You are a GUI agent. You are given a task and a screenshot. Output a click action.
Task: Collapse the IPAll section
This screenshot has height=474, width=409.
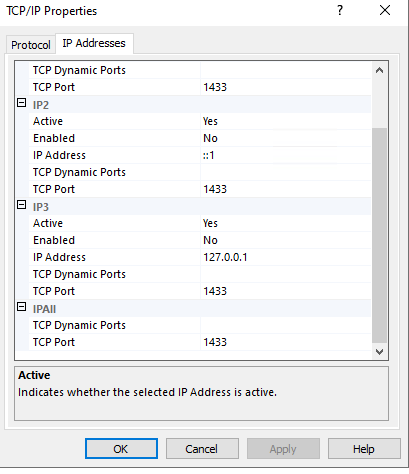[x=21, y=307]
